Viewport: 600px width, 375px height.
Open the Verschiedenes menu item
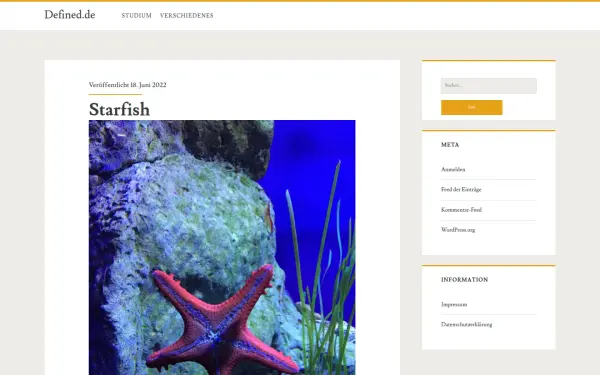click(x=187, y=16)
